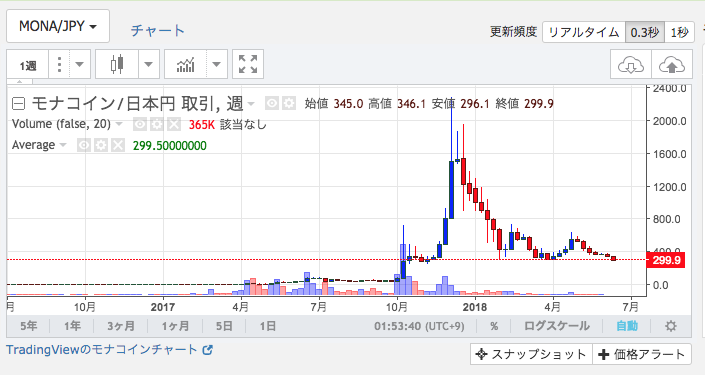Click the small pane collapse arrow above chart
The image size is (705, 375).
[19, 82]
